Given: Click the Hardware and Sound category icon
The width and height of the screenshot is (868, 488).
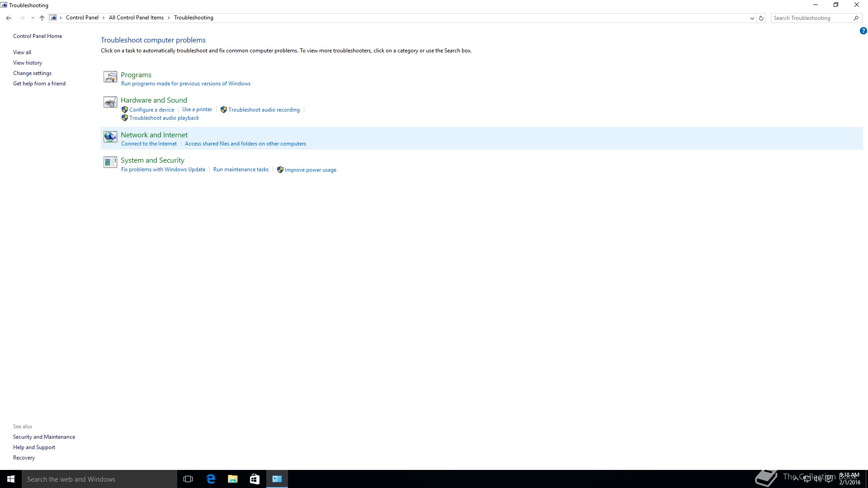Looking at the screenshot, I should pyautogui.click(x=110, y=103).
